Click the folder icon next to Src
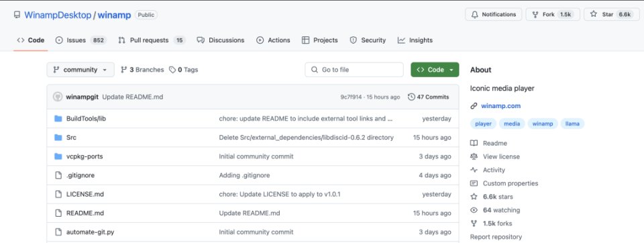 [58, 138]
